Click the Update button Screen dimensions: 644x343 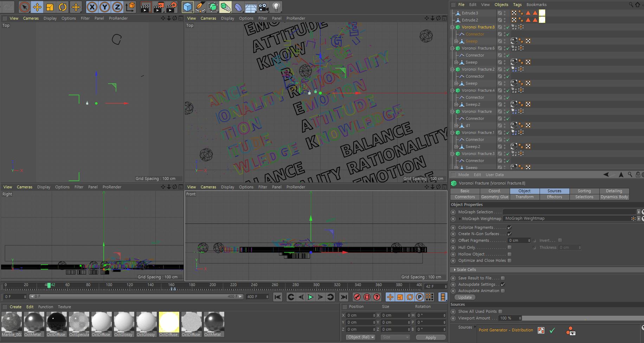[465, 297]
